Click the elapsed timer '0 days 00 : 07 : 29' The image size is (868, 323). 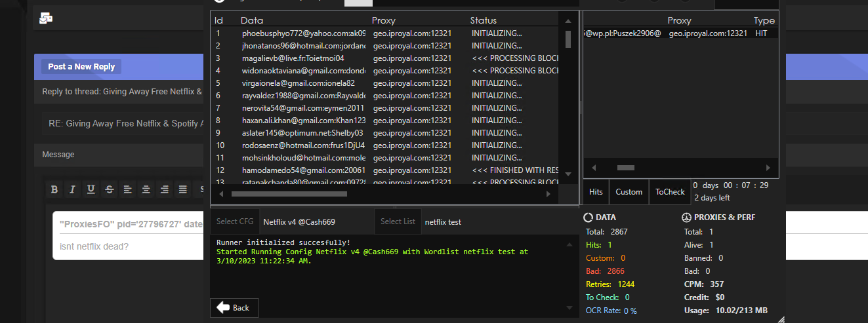click(730, 185)
